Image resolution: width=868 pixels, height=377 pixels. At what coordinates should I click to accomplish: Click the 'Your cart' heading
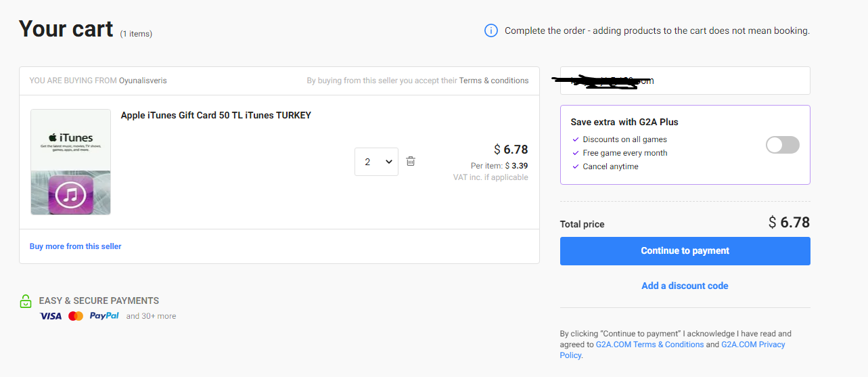66,28
